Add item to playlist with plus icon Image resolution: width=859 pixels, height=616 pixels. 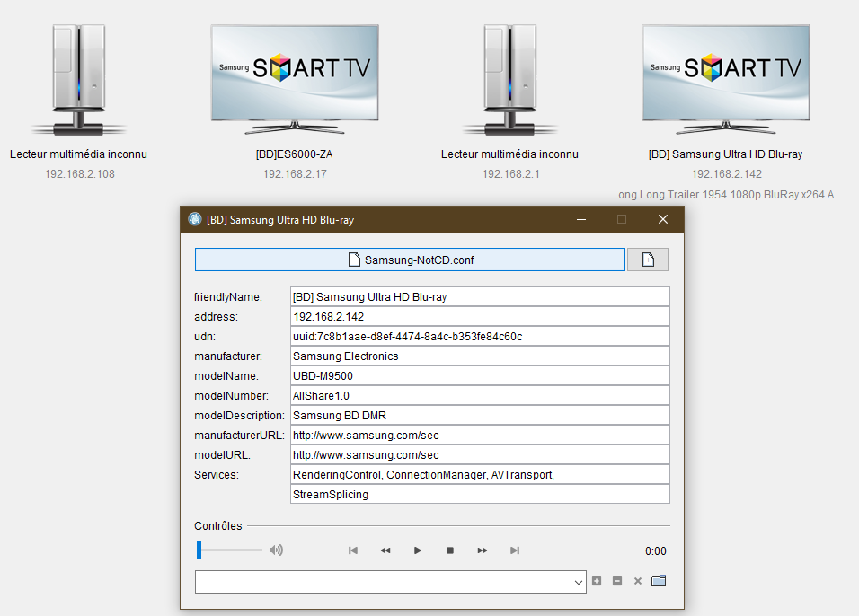point(597,581)
